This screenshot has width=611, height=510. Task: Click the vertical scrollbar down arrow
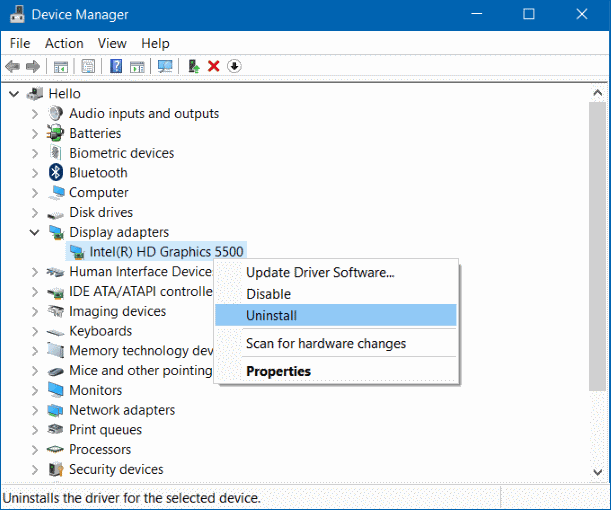point(598,473)
